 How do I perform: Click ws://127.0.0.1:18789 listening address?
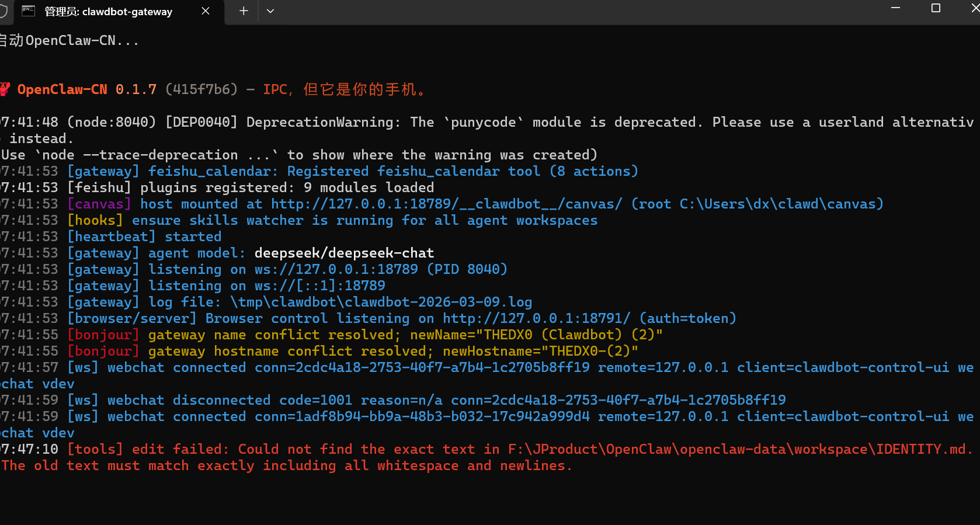tap(336, 269)
